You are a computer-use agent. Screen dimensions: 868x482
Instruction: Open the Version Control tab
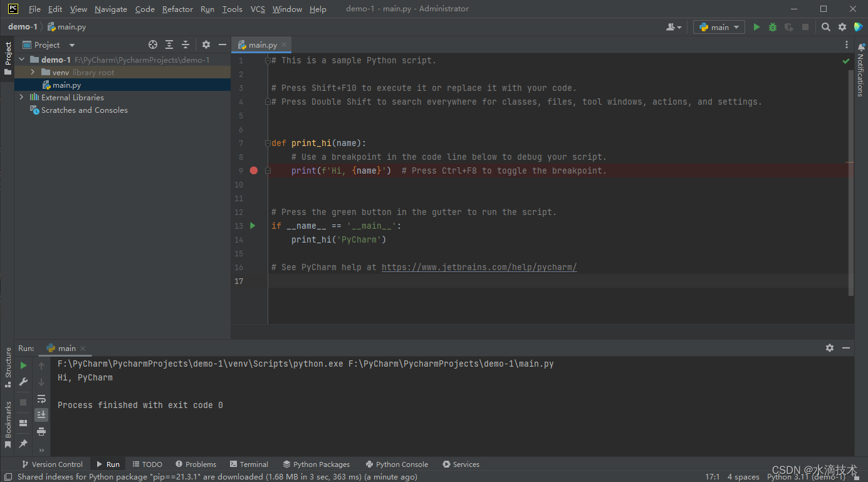click(x=53, y=464)
